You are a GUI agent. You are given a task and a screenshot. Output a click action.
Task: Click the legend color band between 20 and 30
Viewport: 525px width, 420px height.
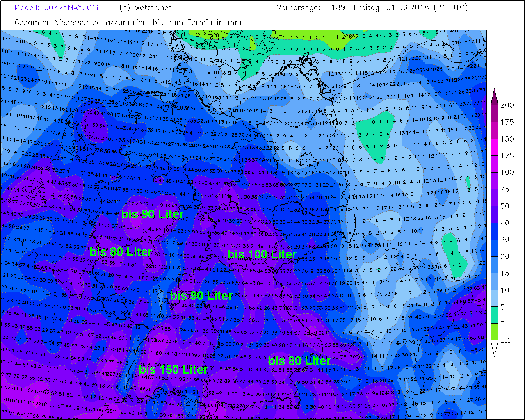click(x=494, y=248)
